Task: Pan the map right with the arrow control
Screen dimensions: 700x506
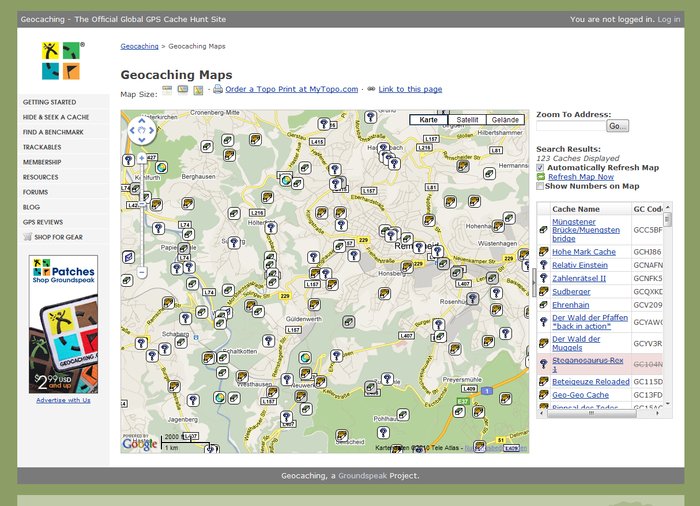Action: (152, 130)
